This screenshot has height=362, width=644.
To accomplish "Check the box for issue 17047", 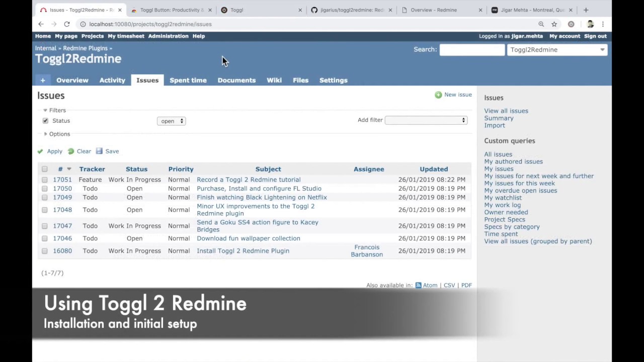I will pyautogui.click(x=45, y=226).
